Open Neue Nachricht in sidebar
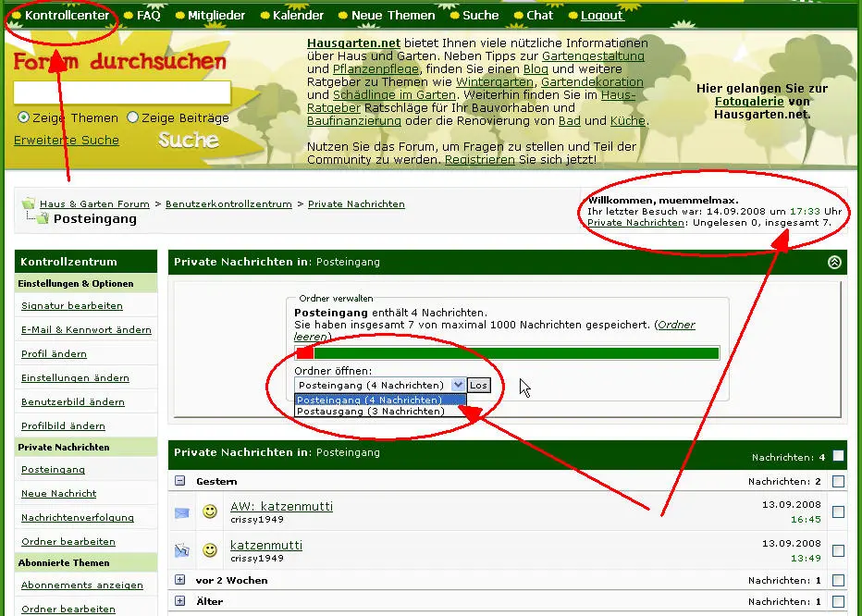Screen dimensions: 862x616 pos(59,493)
